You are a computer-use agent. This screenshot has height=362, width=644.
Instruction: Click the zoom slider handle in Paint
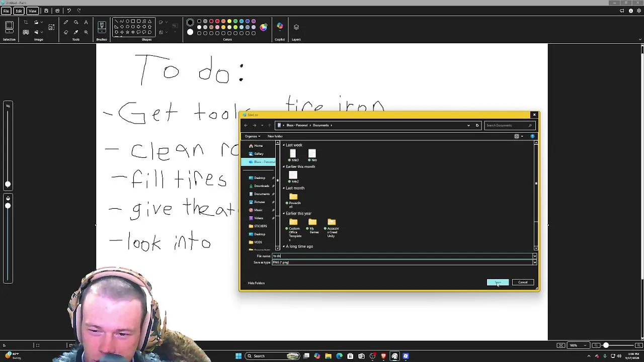(x=606, y=345)
